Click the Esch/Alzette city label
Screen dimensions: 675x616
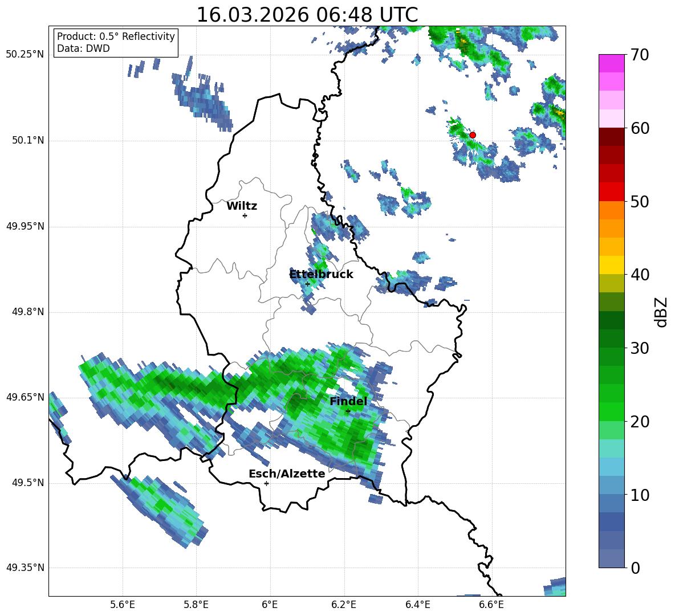point(287,474)
